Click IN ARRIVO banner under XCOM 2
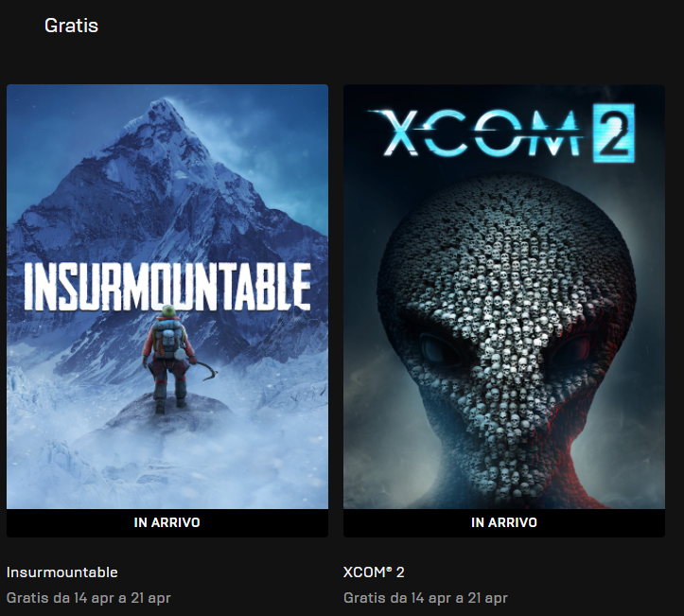 (x=504, y=522)
